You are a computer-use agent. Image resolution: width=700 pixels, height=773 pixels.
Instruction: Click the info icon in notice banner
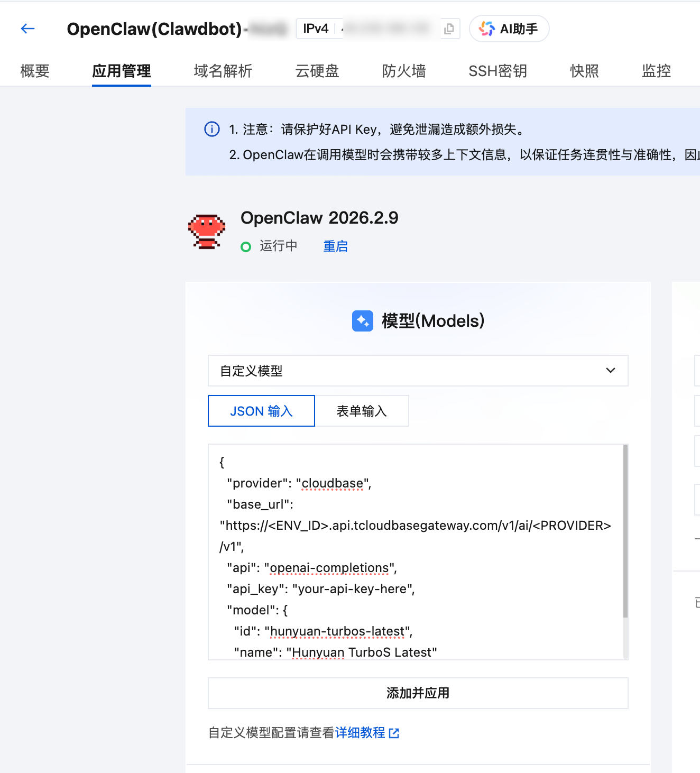point(212,129)
